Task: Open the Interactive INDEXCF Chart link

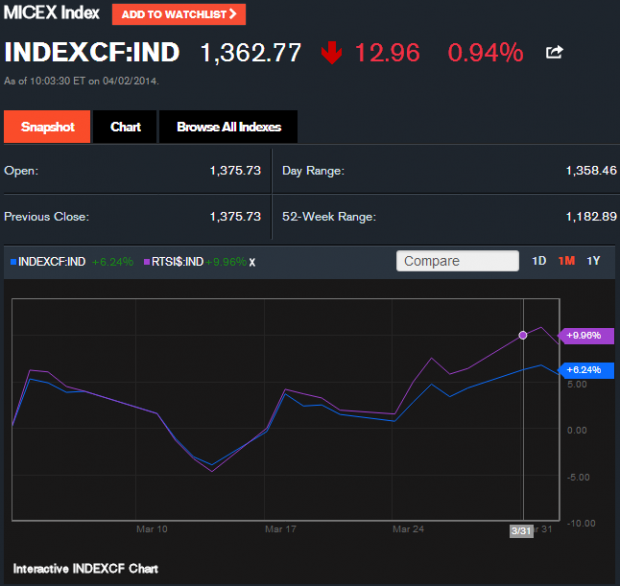Action: tap(85, 568)
